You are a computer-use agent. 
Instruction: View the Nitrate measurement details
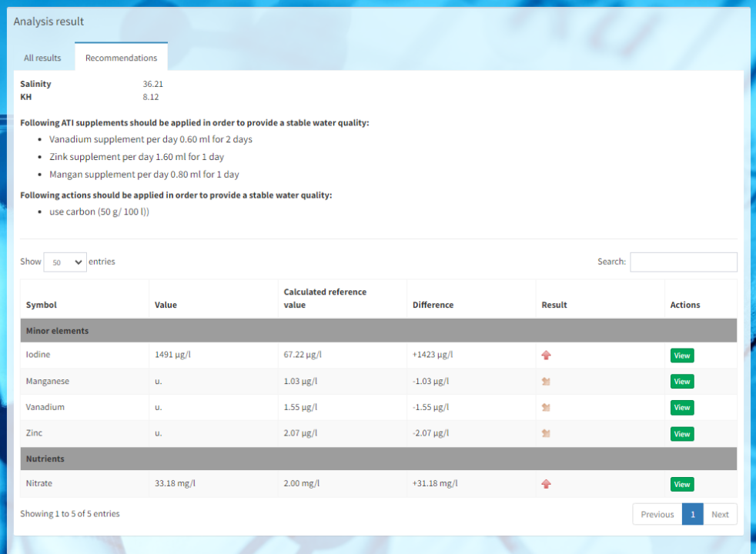click(681, 484)
